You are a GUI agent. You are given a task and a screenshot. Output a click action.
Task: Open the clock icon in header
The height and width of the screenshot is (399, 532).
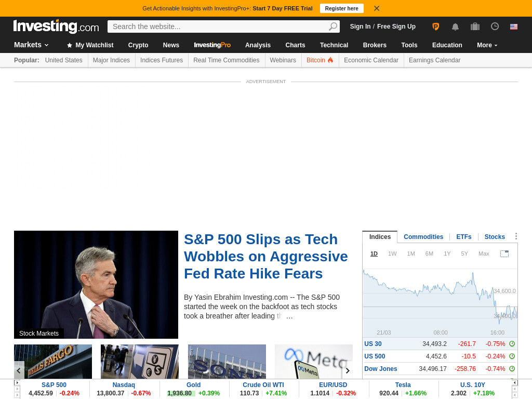pyautogui.click(x=495, y=26)
